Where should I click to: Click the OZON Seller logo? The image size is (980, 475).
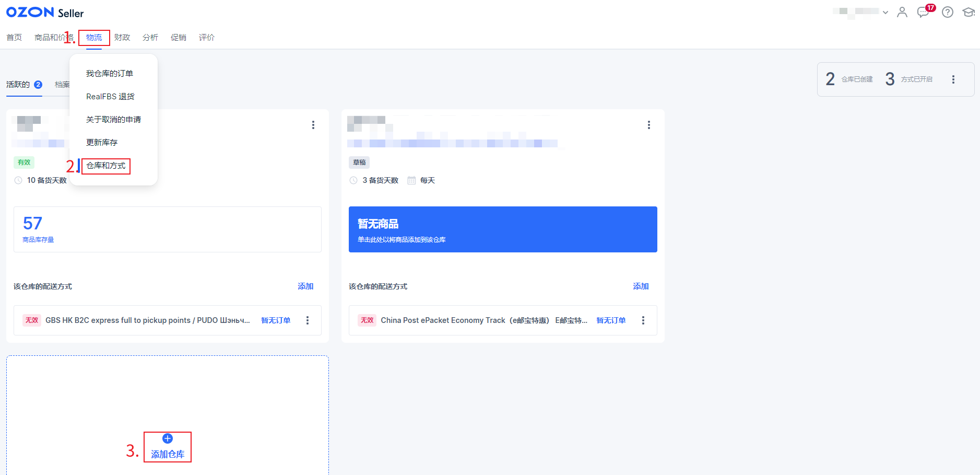(x=45, y=13)
